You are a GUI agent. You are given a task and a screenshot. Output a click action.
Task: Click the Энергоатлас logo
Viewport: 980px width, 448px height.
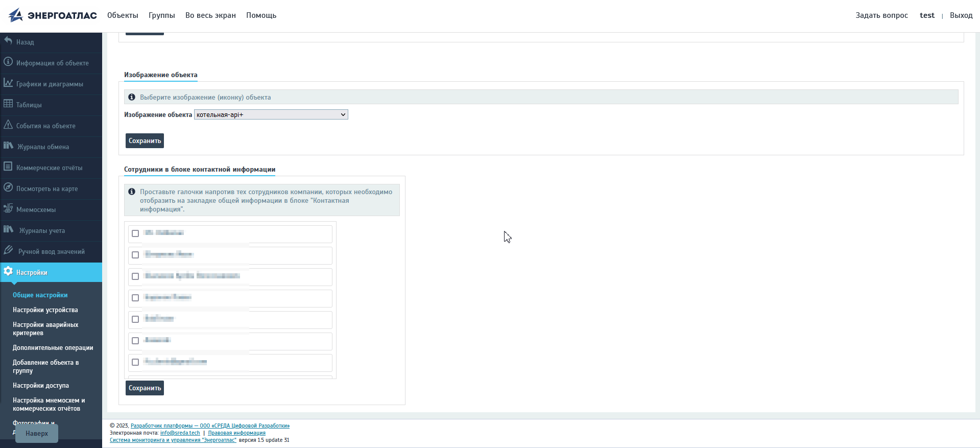point(53,15)
